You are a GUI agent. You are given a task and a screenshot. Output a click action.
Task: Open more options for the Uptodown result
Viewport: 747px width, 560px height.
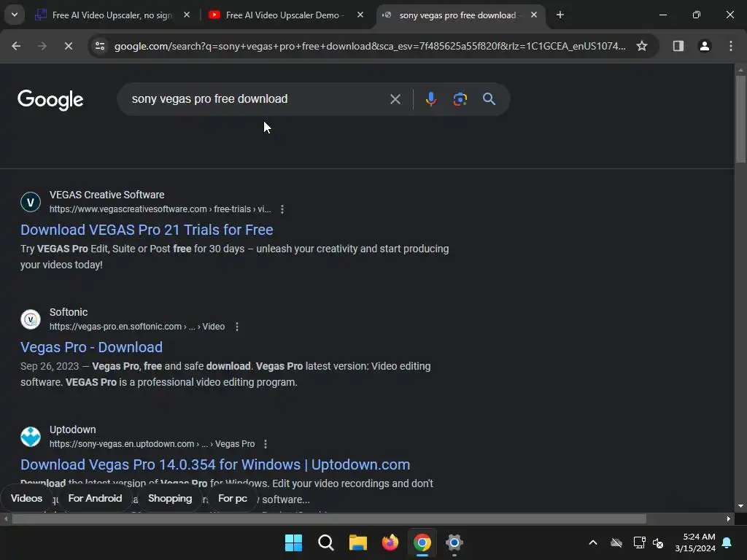(266, 444)
